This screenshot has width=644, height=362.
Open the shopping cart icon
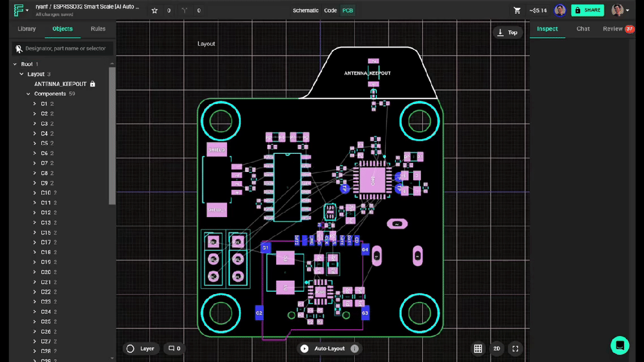pyautogui.click(x=517, y=10)
